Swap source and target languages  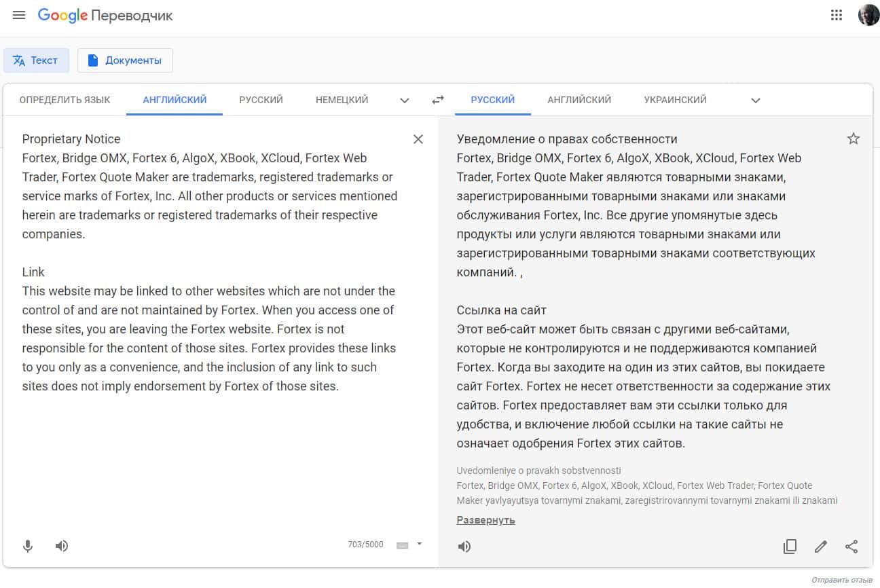438,100
